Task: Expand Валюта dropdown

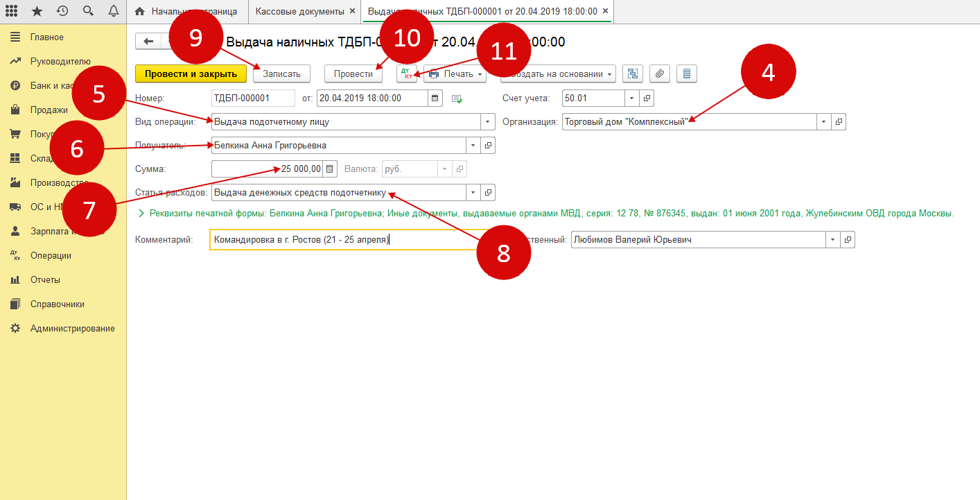Action: coord(444,169)
